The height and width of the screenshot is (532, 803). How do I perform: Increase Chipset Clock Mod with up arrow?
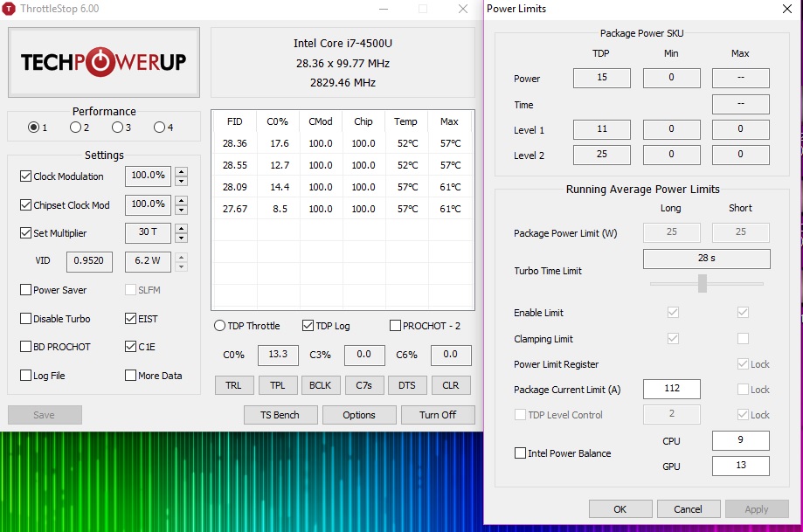181,200
